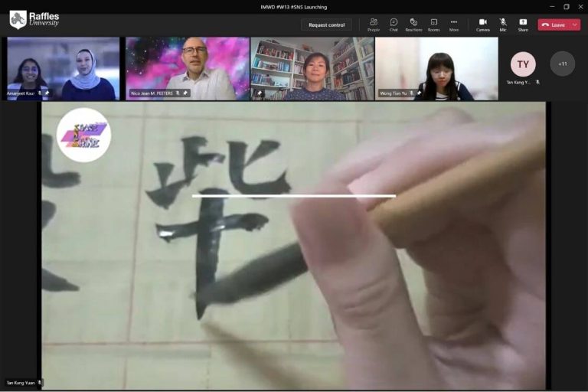Open breakout Rooms
The height and width of the screenshot is (392, 588).
coord(433,24)
